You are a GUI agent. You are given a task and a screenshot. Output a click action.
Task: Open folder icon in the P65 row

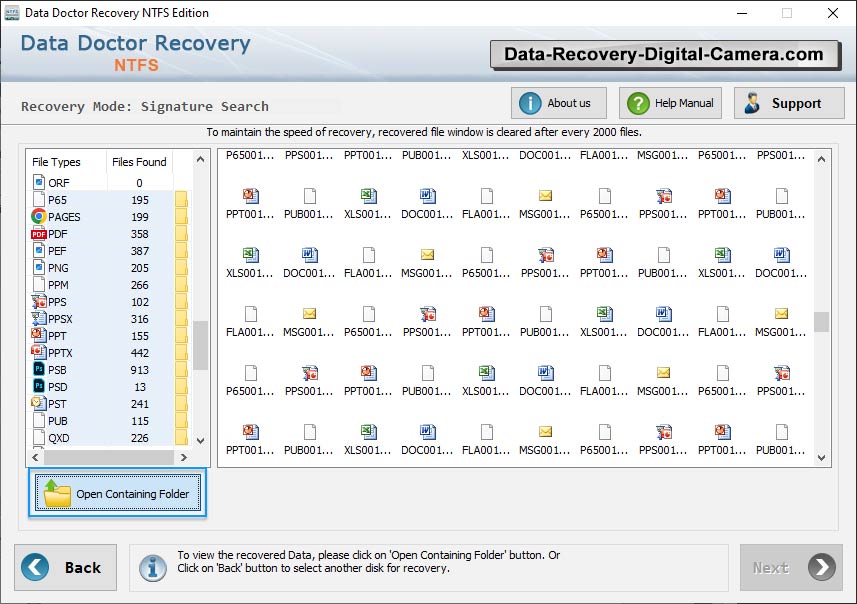pos(181,200)
